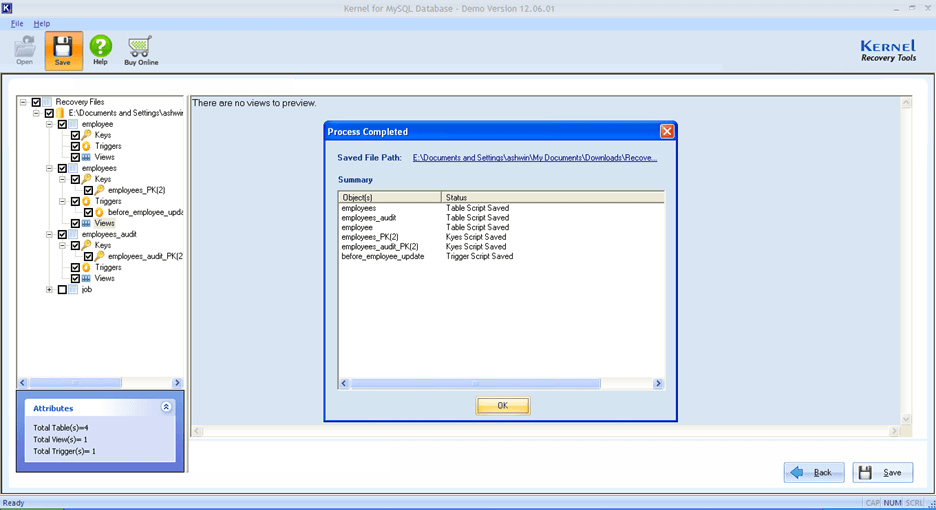Uncheck the employee table checkbox
Image resolution: width=936 pixels, height=510 pixels.
(62, 124)
